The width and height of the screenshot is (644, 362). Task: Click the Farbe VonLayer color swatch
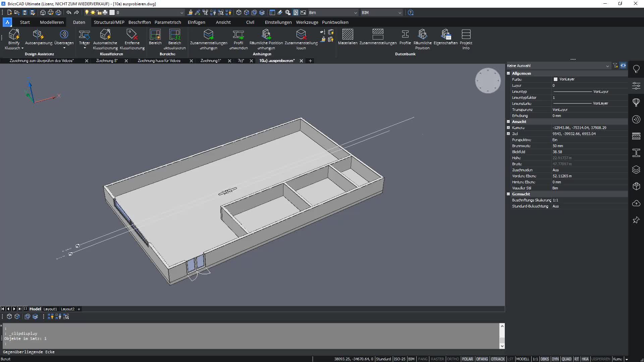click(555, 79)
